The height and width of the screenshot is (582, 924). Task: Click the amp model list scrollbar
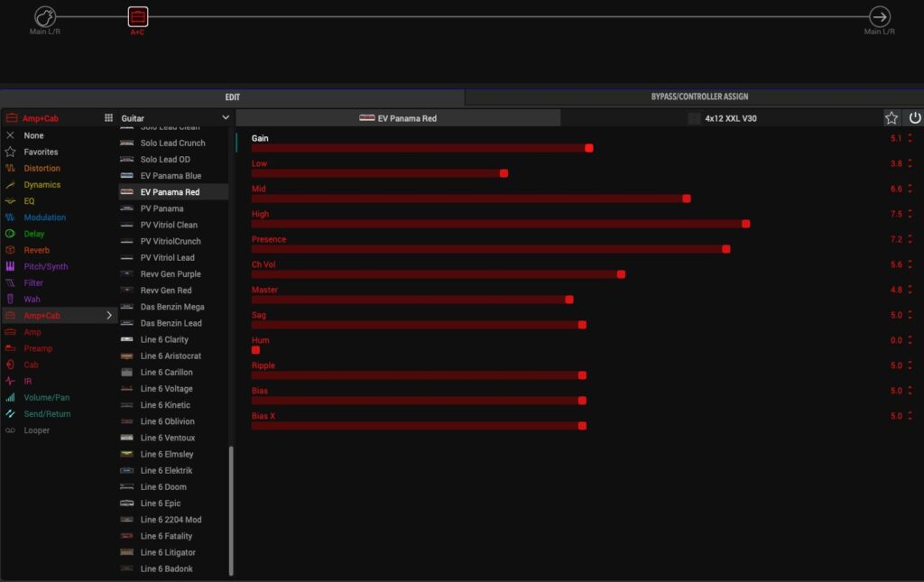pos(232,510)
